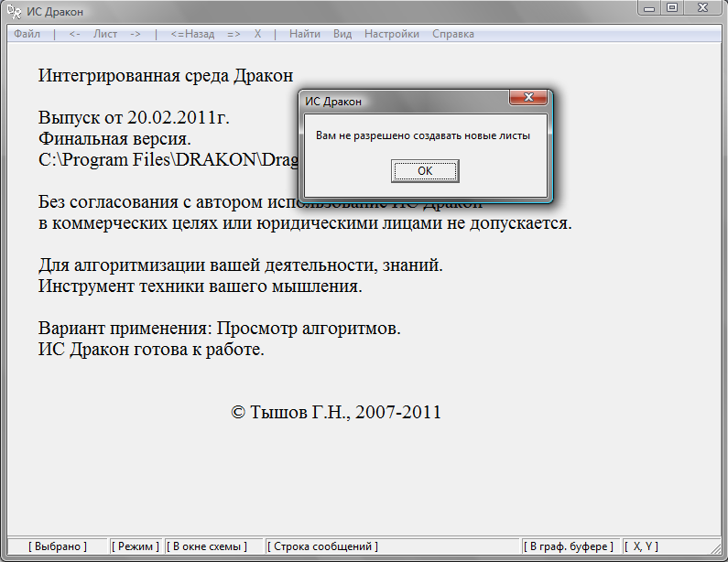This screenshot has width=728, height=562.
Task: Open the Справка menu
Action: 452,34
